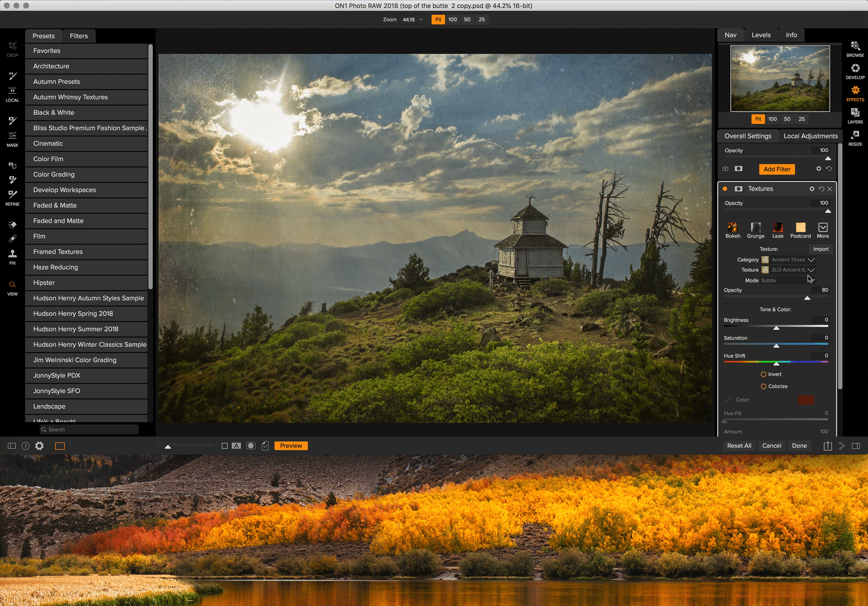
Task: Switch to the Filters tab
Action: pyautogui.click(x=79, y=36)
